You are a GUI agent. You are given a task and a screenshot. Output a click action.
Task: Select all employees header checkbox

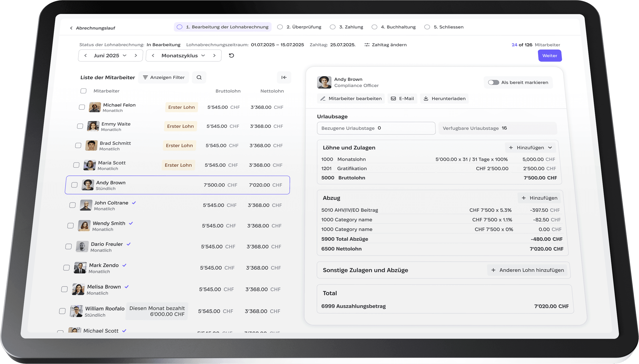click(x=83, y=91)
